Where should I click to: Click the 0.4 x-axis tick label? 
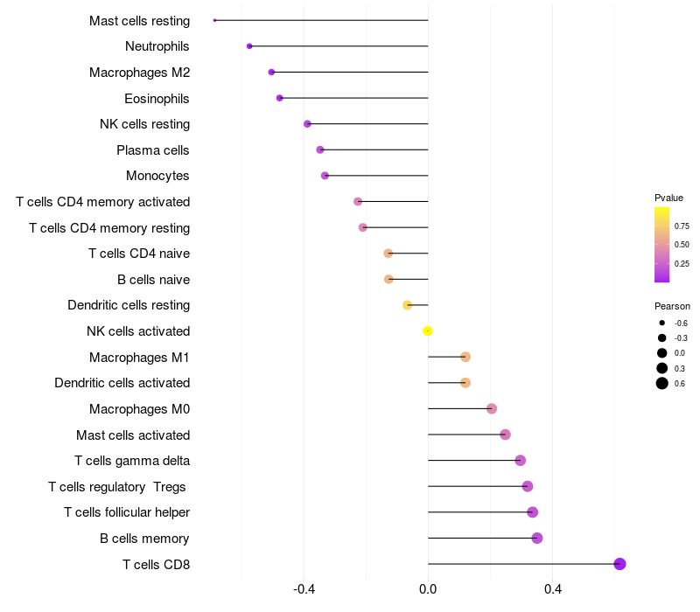coord(553,590)
